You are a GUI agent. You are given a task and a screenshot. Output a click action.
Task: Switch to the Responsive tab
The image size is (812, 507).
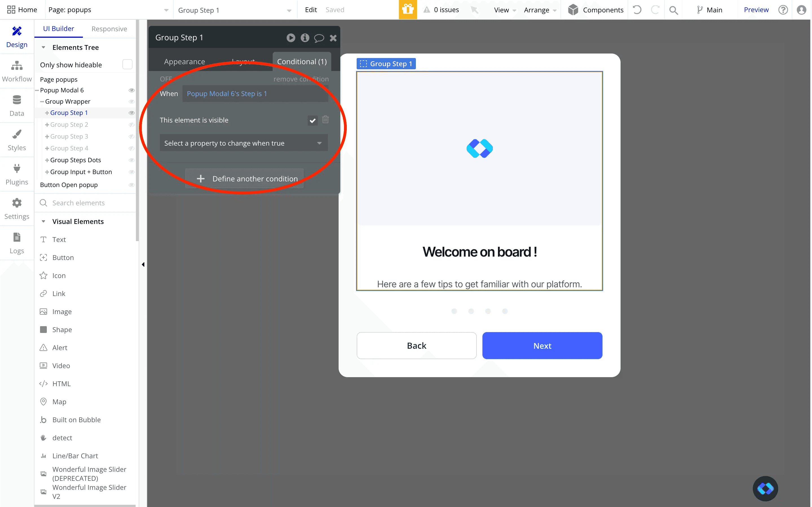tap(109, 29)
